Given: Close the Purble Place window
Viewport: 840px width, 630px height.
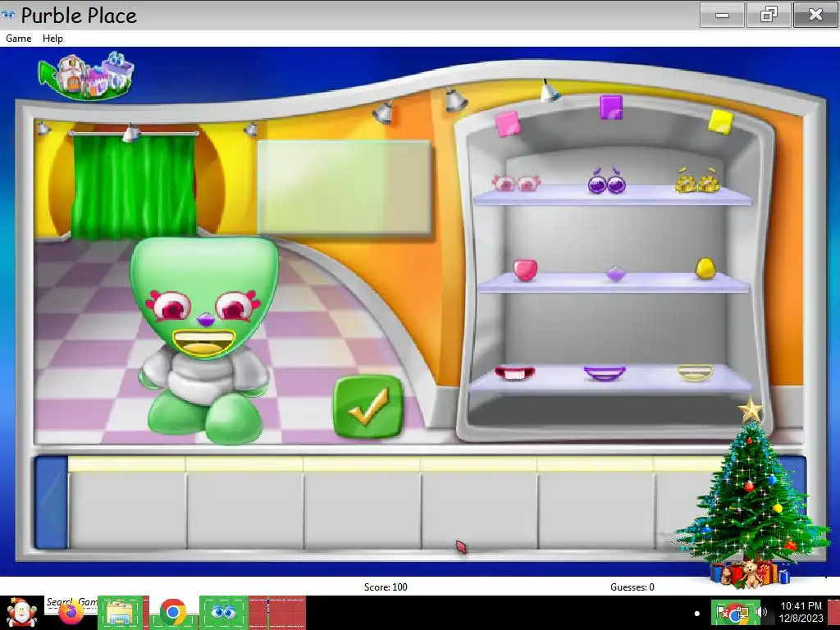Looking at the screenshot, I should point(815,15).
